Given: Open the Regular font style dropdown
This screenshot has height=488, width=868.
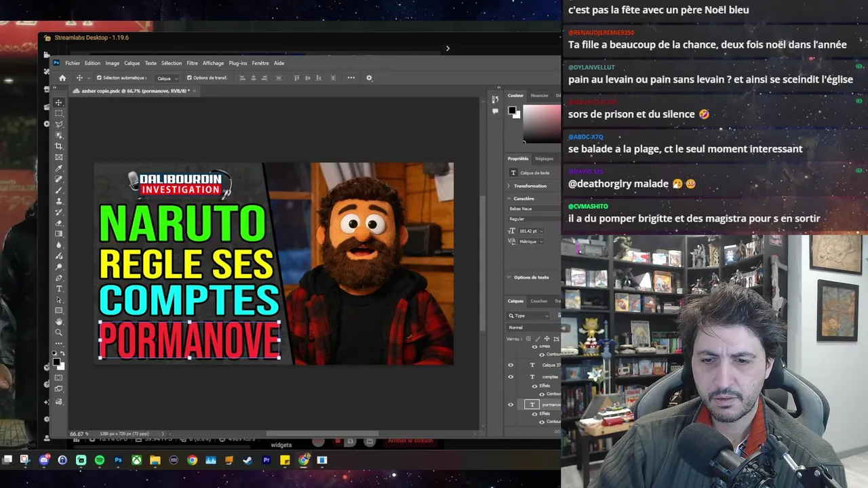Looking at the screenshot, I should pyautogui.click(x=534, y=219).
